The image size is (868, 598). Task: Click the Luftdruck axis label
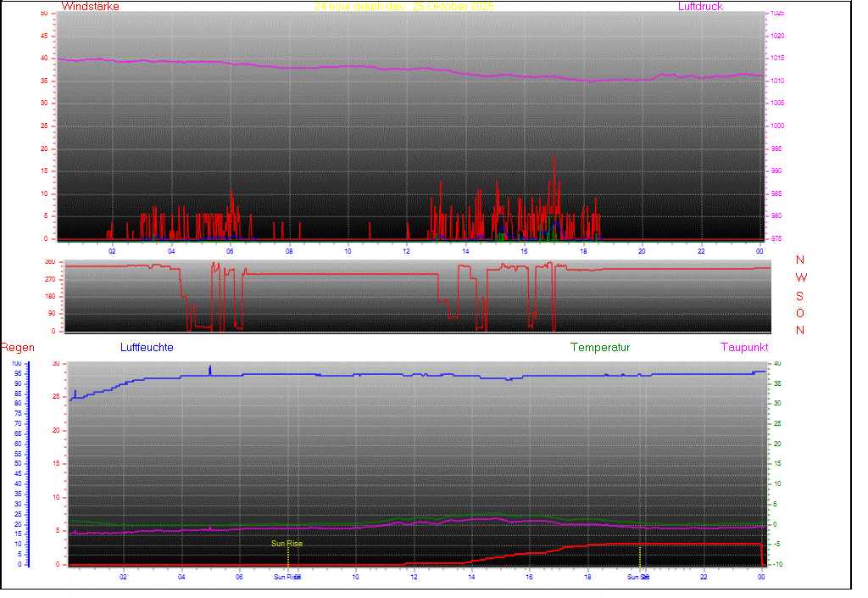coord(700,7)
